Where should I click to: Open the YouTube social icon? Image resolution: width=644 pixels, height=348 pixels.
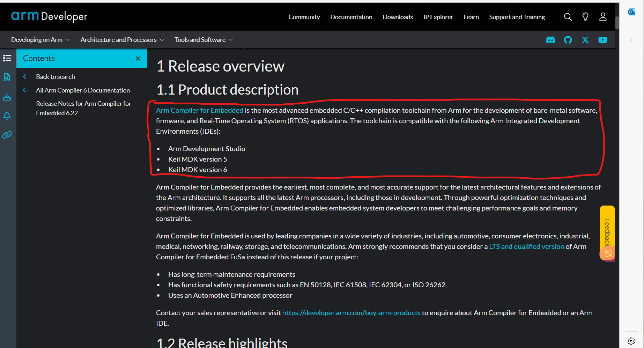603,40
